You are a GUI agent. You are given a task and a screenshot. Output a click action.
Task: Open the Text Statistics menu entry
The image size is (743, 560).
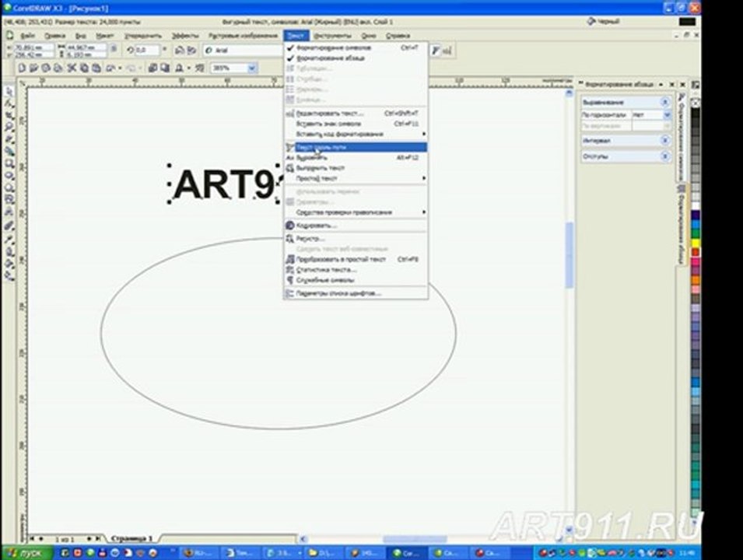(x=356, y=270)
